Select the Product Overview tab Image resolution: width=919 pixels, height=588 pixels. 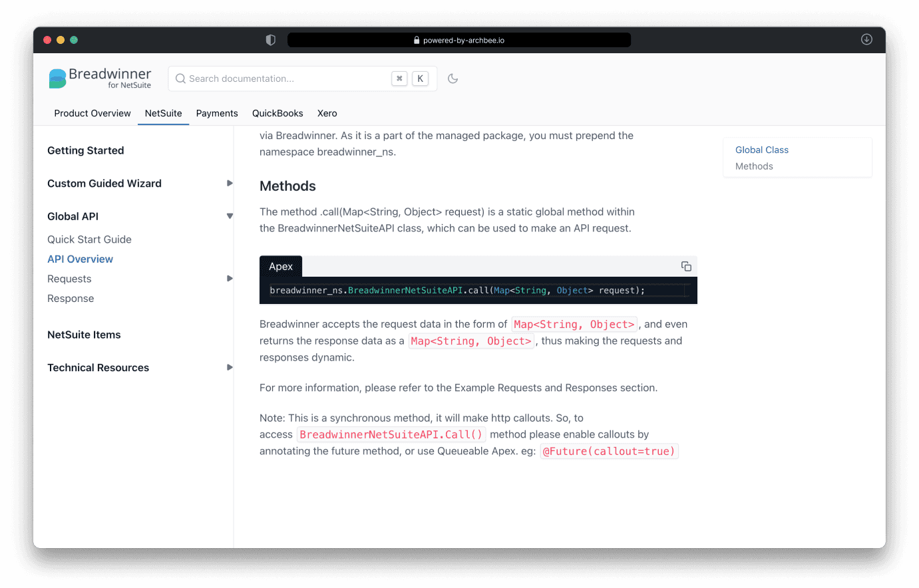pos(92,113)
